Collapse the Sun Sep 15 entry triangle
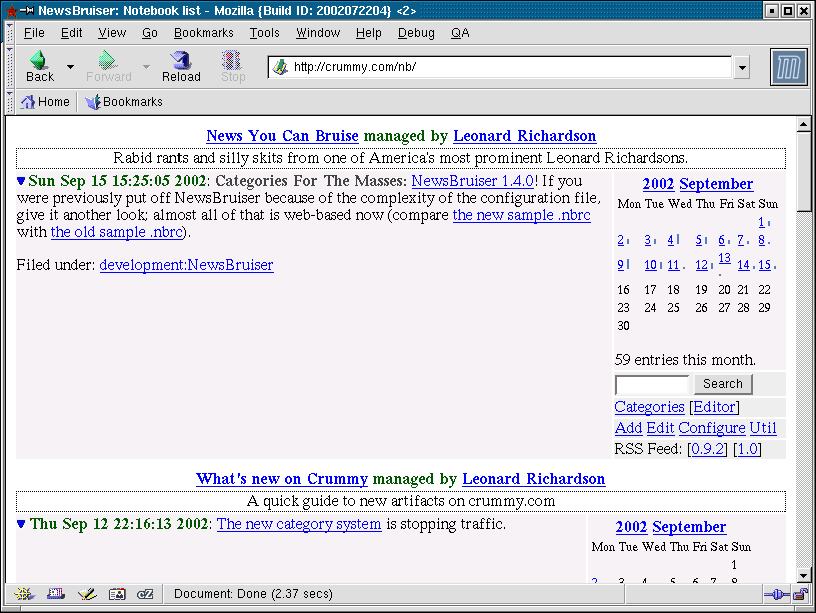Screen dimensions: 816x613 coord(21,182)
